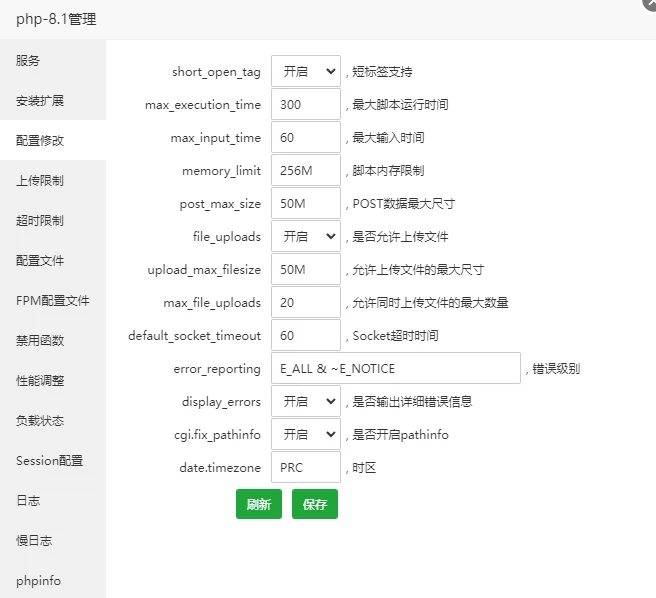Screen dimensions: 656x598
Task: Click the 是否允许上传文件 description text
Action: coord(400,236)
